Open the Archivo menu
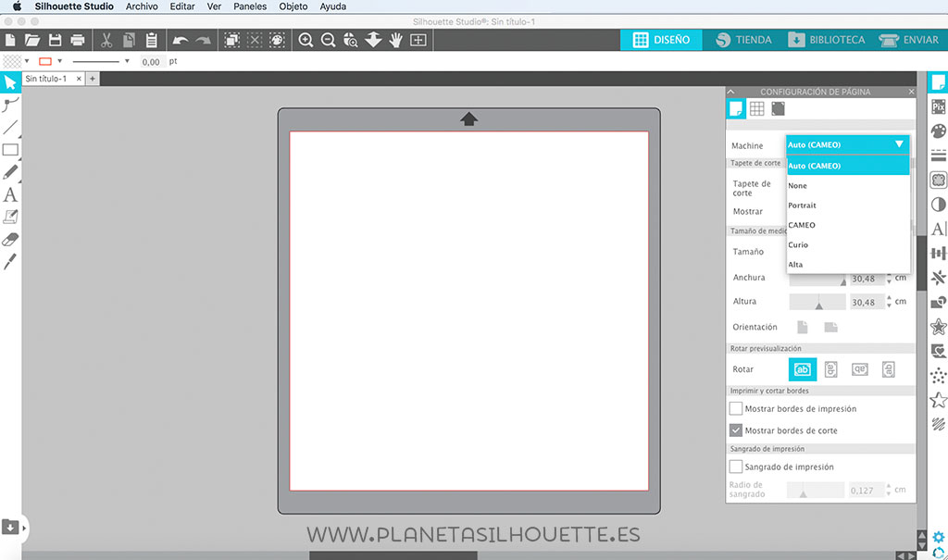Screen dimensions: 948x560 coord(142,6)
